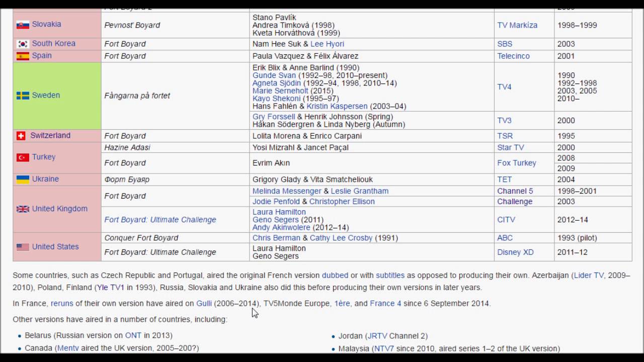
Task: Open the JRTV link in Jordan entry
Action: 377,336
